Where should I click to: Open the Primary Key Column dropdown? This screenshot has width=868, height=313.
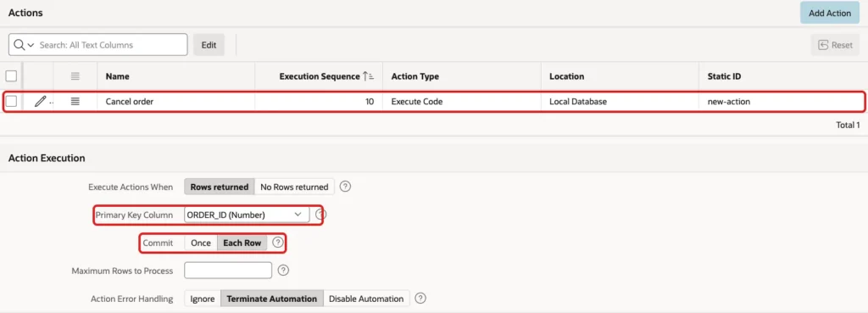[247, 215]
